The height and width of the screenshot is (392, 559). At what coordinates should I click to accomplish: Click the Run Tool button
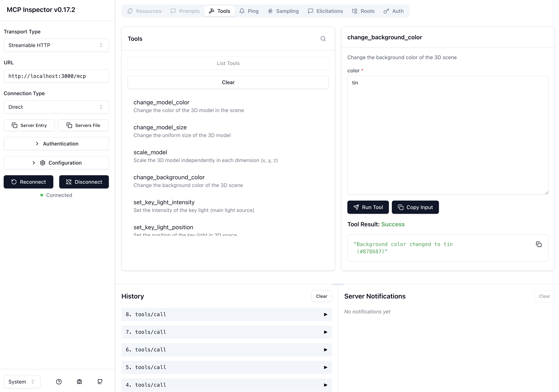(368, 207)
